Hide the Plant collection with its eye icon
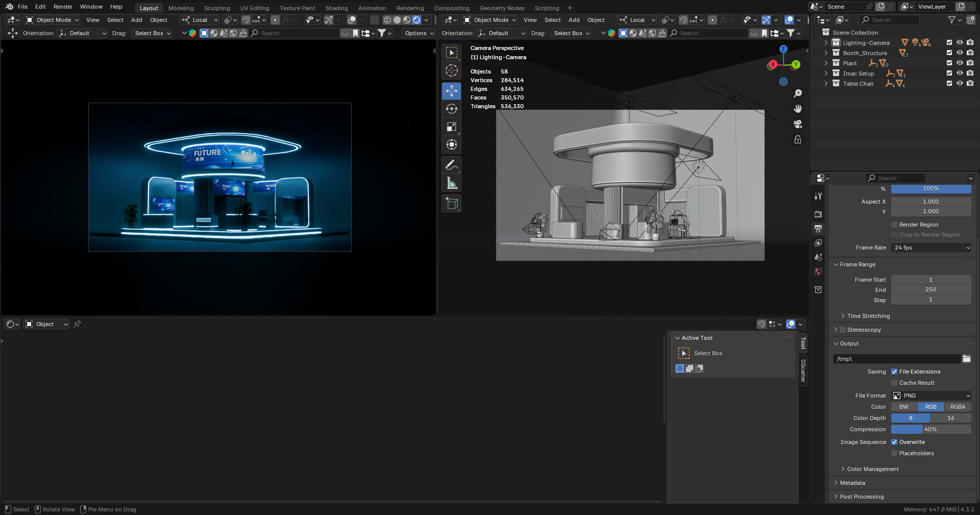980x515 pixels. click(960, 63)
